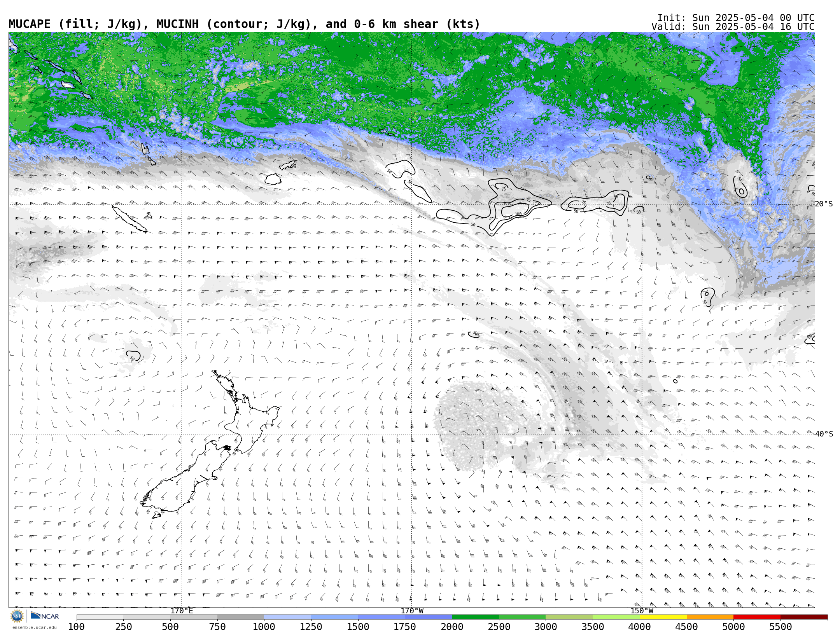
Task: Click the dark red 5500+ colorbar swatch
Action: click(x=804, y=617)
